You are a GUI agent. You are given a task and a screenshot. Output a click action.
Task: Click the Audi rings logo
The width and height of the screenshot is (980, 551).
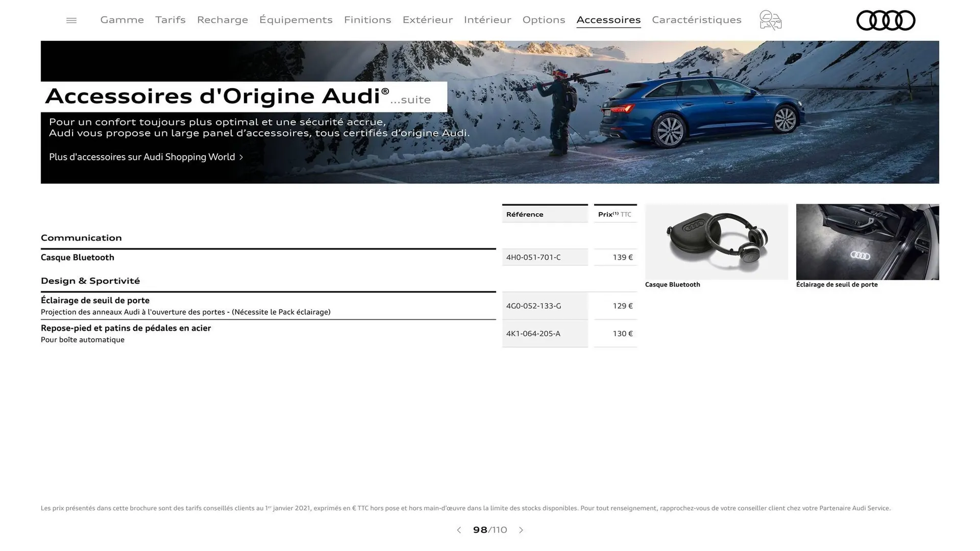886,20
